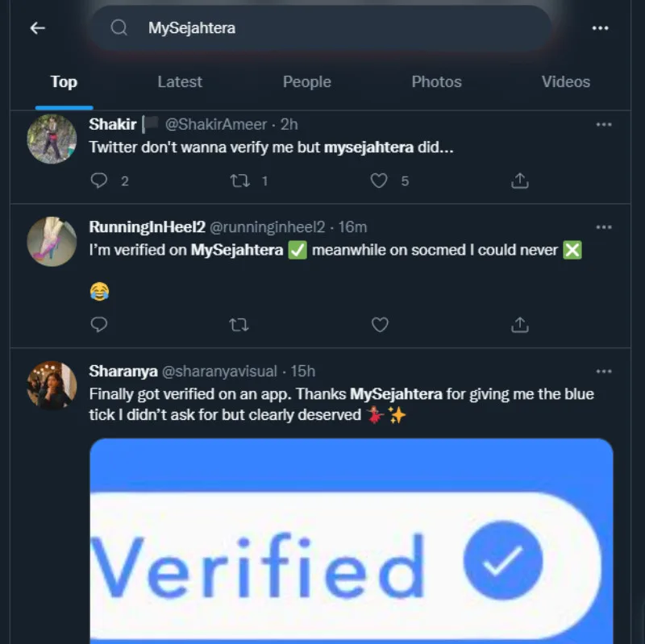Share RunningInHeel2's tweet
Viewport: 645px width, 644px height.
coord(520,325)
